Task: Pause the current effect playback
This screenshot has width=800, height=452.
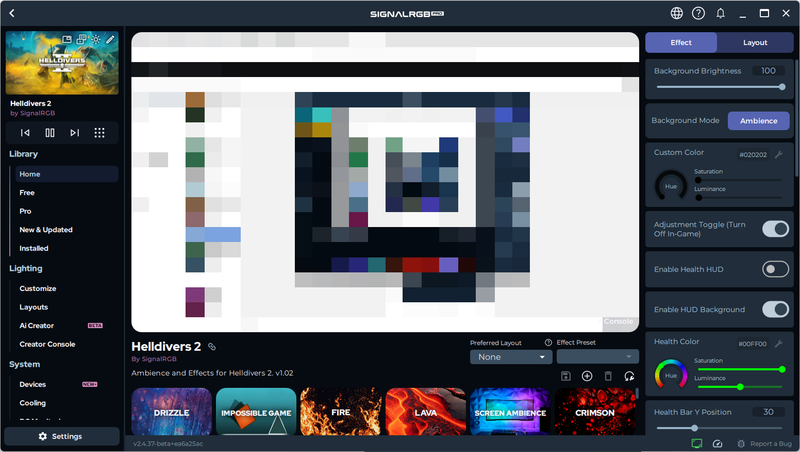Action: click(50, 133)
